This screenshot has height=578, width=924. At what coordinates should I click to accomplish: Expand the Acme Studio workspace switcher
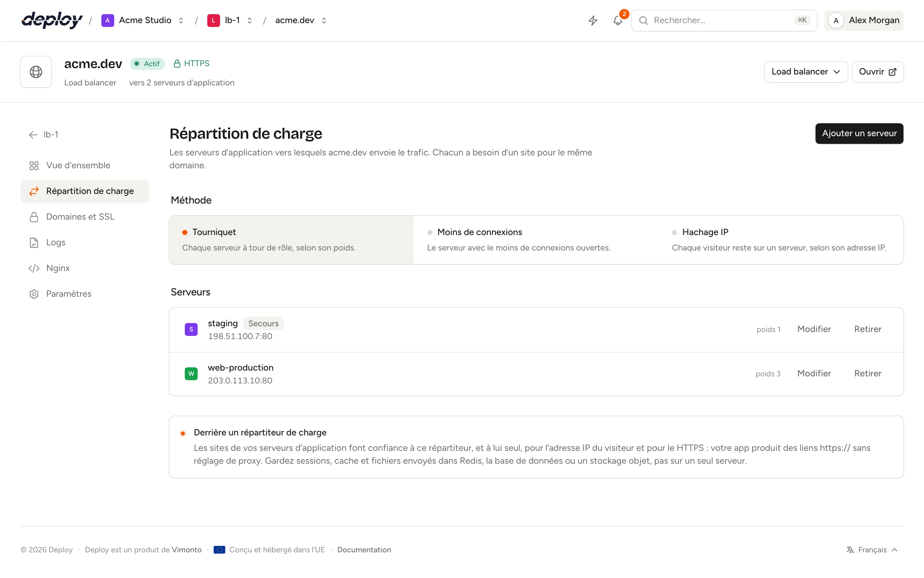tap(181, 21)
